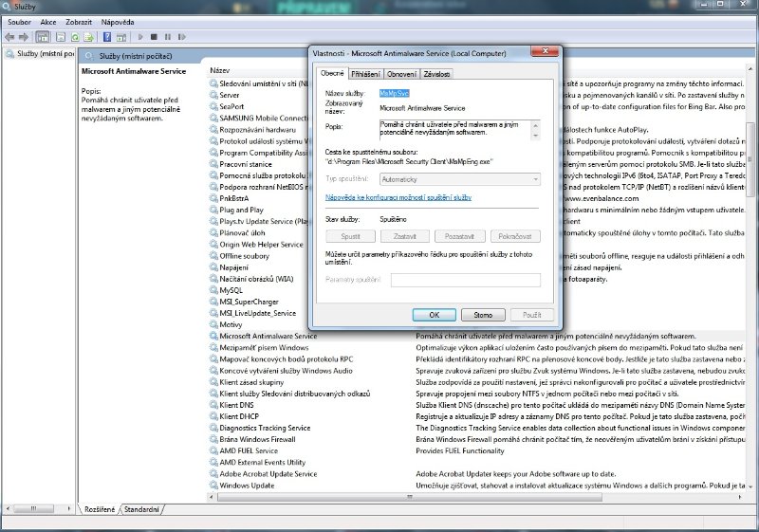Close the Vlastnosti dialog with red X
The height and width of the screenshot is (532, 759).
coord(545,51)
